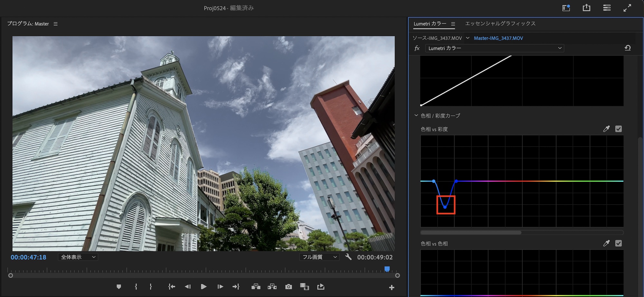Collapse the 色相 / 彩度カーブ section

coord(416,115)
